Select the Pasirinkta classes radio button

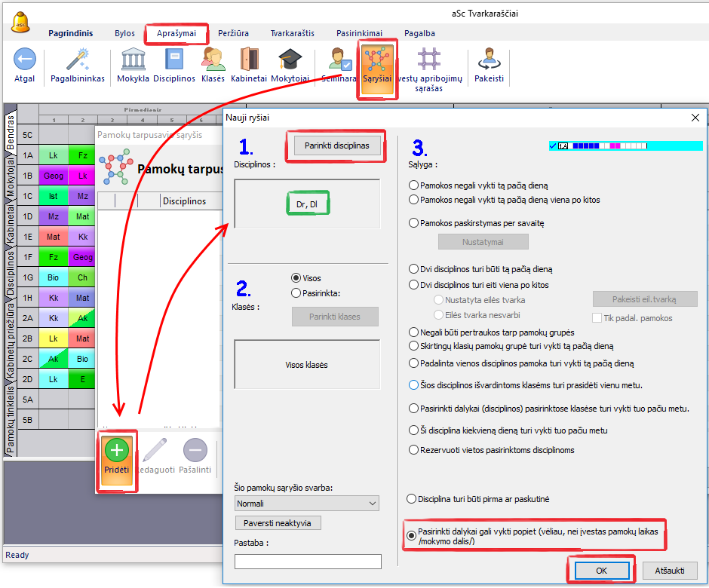[296, 293]
